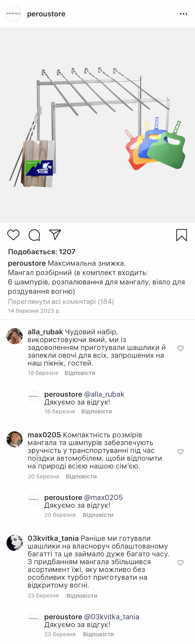Expand all 184 comments

[x=61, y=302]
